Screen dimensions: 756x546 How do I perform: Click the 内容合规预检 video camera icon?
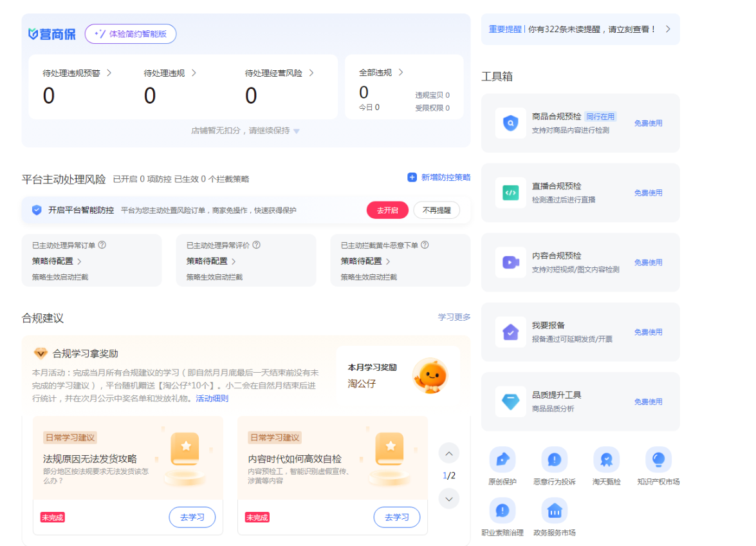pos(510,262)
